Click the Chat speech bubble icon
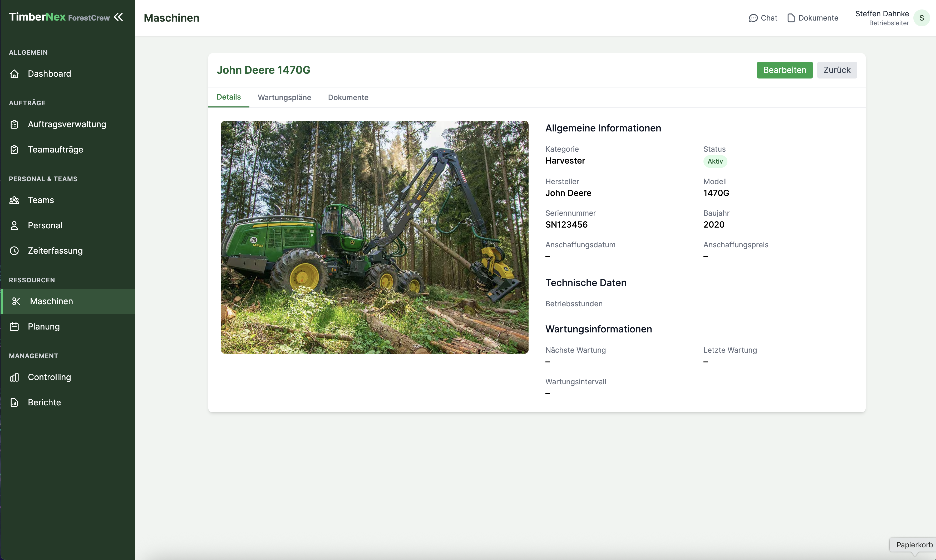This screenshot has height=560, width=936. [x=753, y=18]
